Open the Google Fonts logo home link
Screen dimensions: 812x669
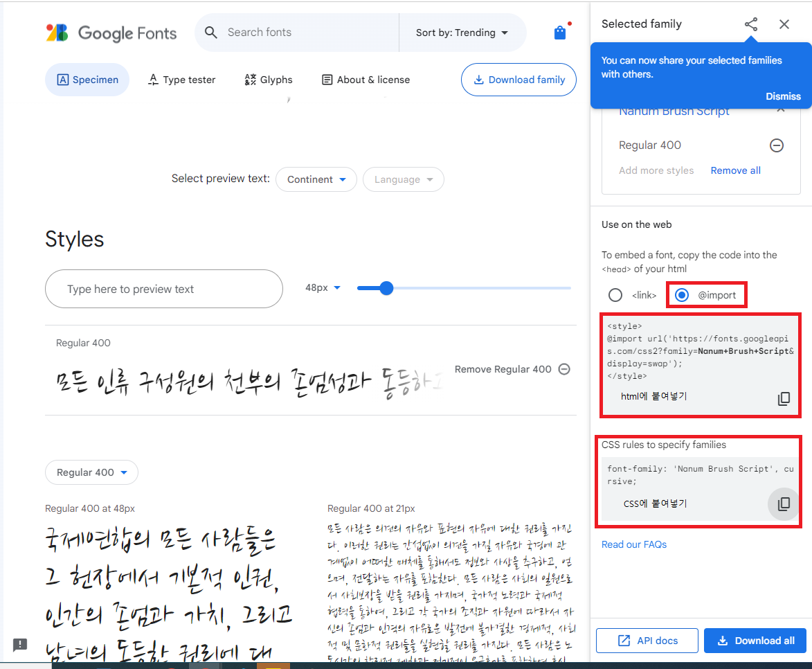point(111,33)
